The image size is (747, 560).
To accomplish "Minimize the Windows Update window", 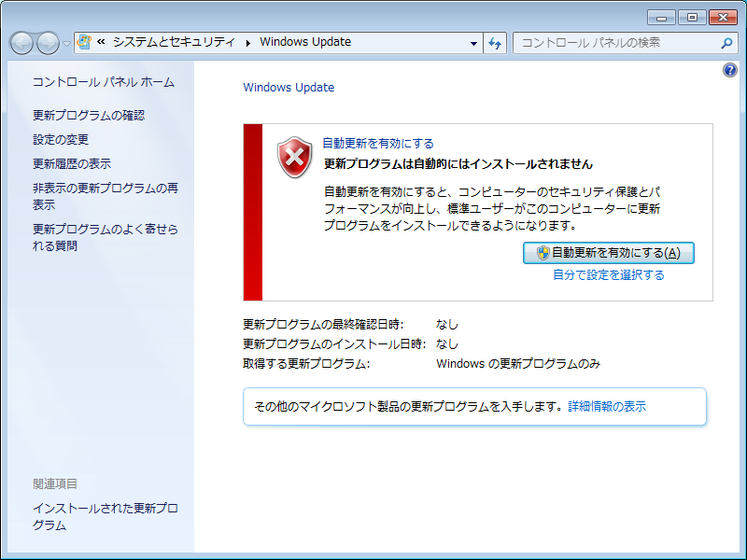I will point(661,18).
